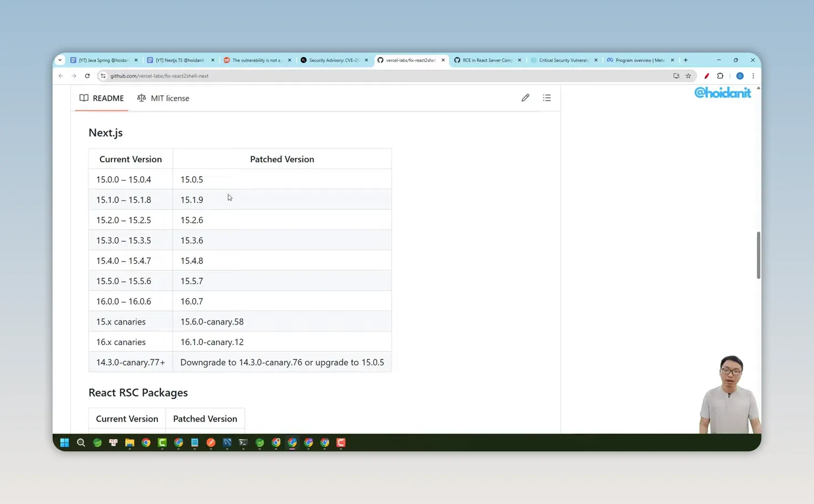
Task: Open Postman from the taskbar
Action: click(x=211, y=443)
